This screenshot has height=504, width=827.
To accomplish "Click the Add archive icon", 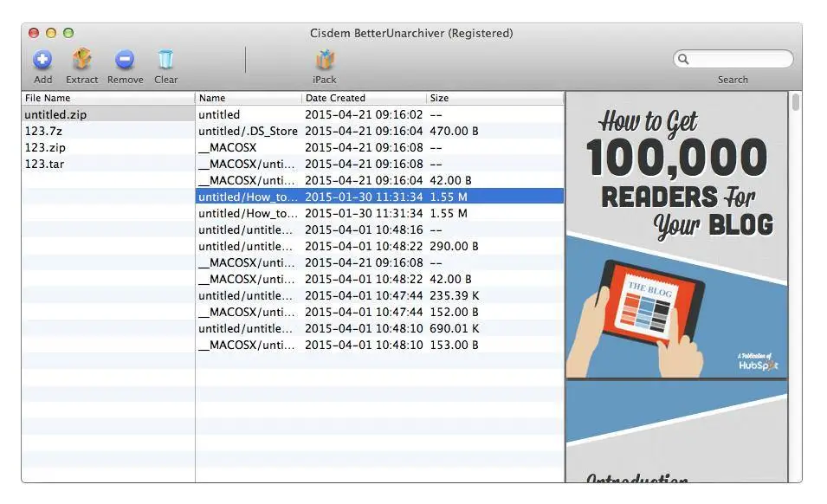I will [42, 59].
